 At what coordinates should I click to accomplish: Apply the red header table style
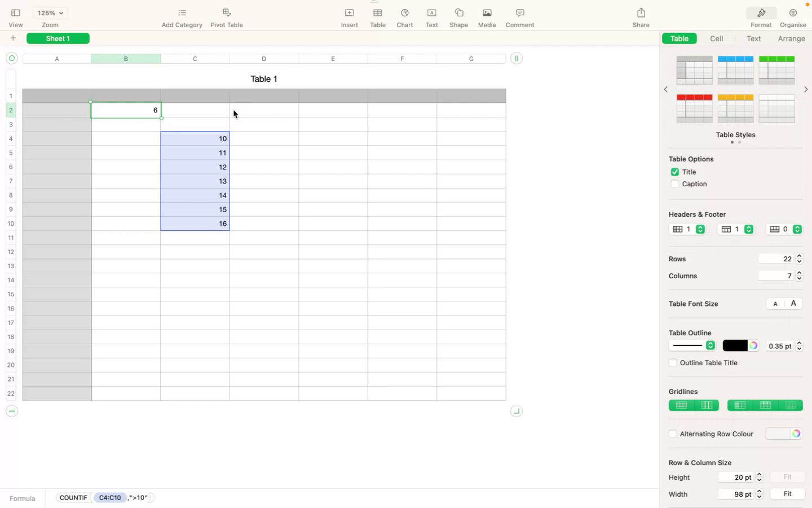695,108
